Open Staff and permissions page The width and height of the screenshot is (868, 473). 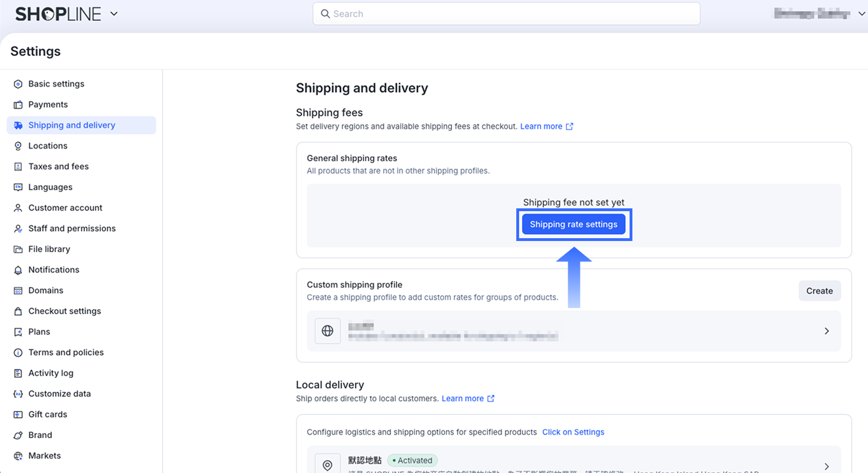pyautogui.click(x=72, y=228)
